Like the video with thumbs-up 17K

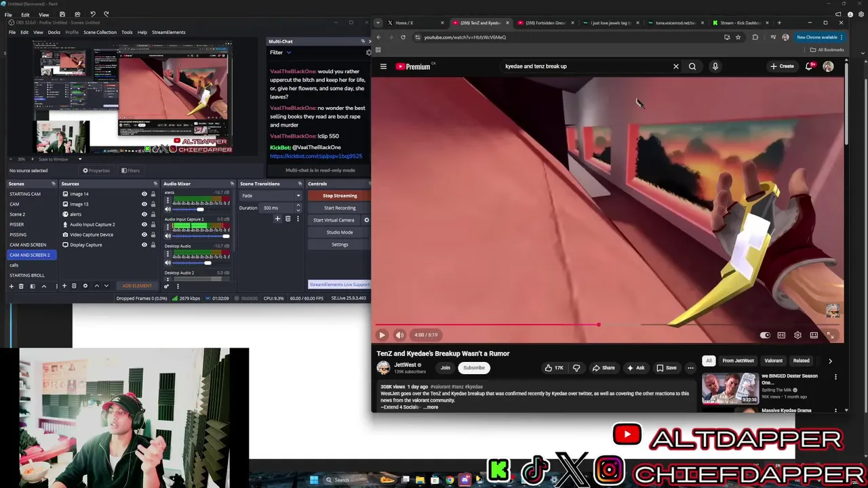point(554,368)
